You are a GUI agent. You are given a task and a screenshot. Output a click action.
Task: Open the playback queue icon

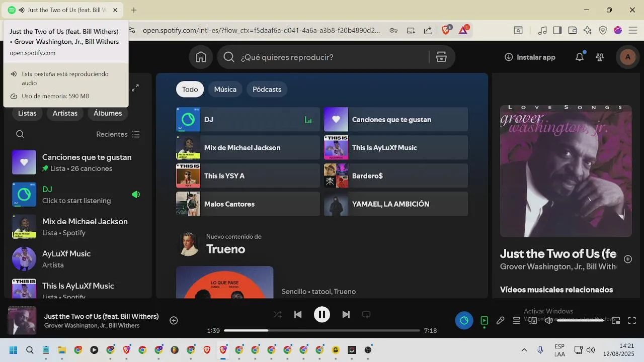(516, 320)
